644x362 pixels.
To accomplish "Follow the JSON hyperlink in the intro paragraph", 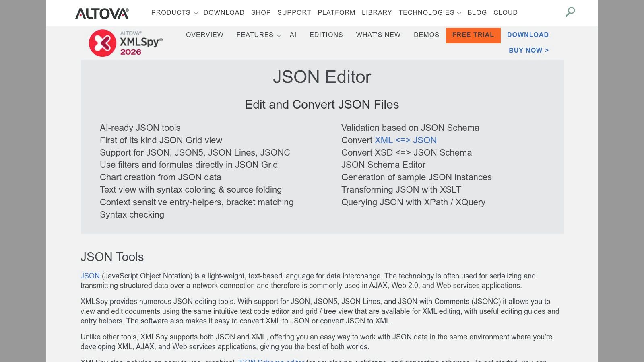I will tap(90, 276).
